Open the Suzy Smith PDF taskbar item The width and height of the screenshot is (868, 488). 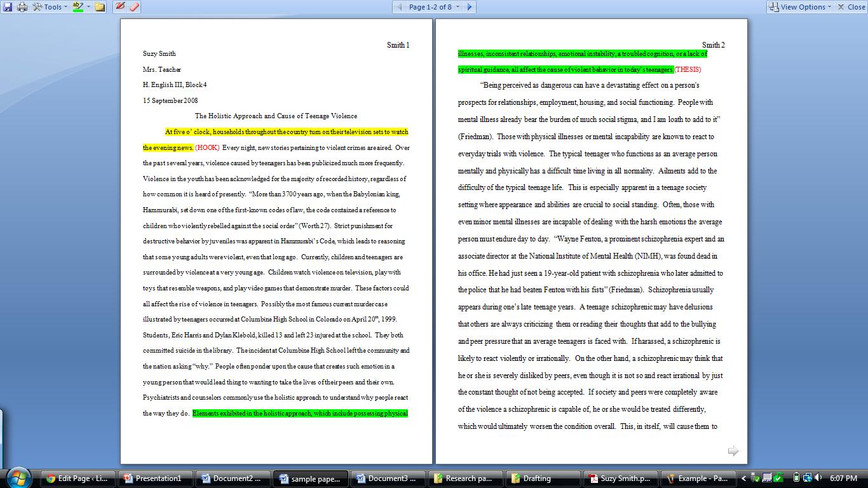click(x=621, y=478)
